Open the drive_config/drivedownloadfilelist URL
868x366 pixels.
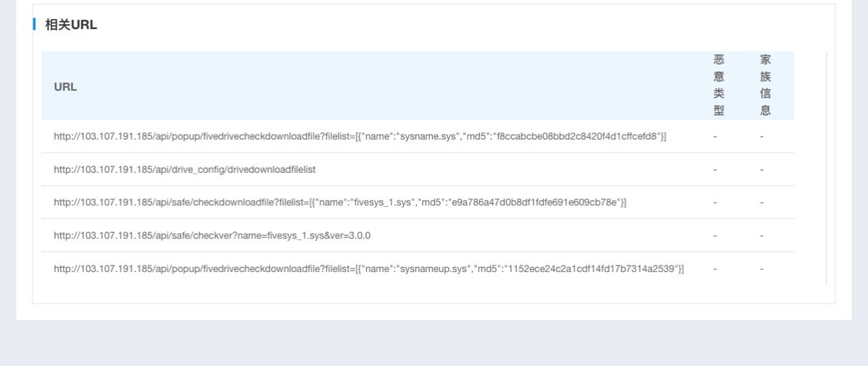[x=184, y=169]
